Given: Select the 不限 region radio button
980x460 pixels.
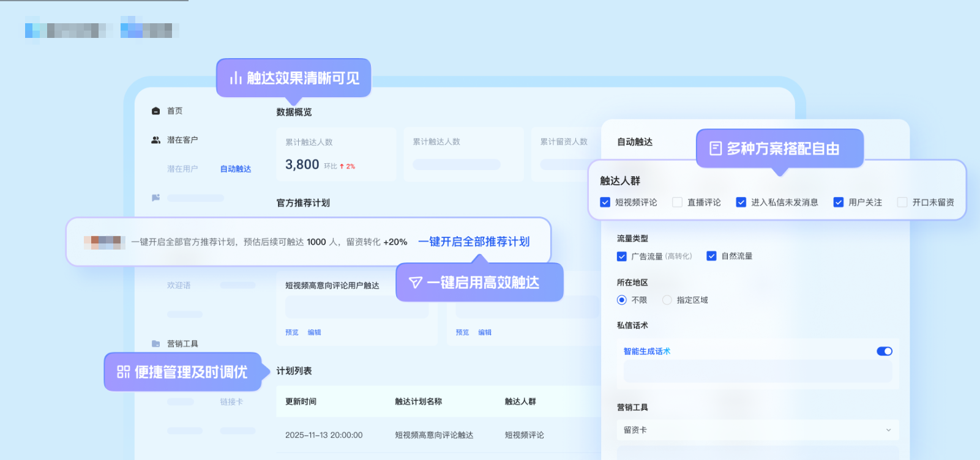Looking at the screenshot, I should click(621, 300).
